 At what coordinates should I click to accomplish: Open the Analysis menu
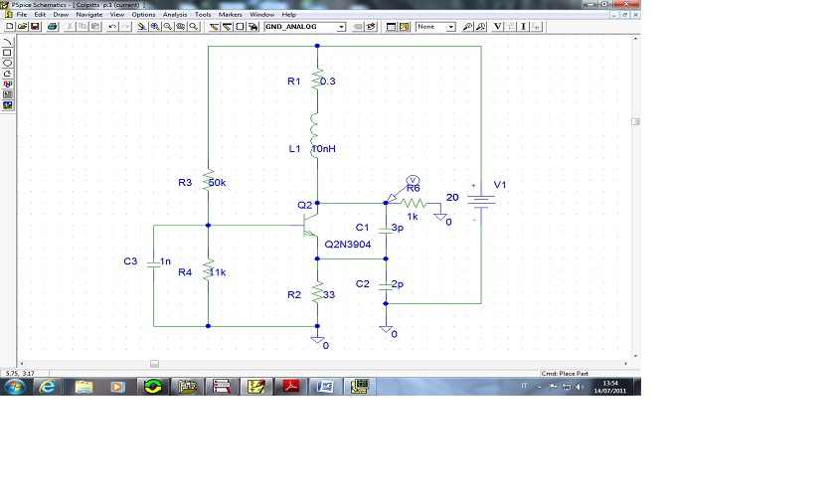(x=174, y=15)
